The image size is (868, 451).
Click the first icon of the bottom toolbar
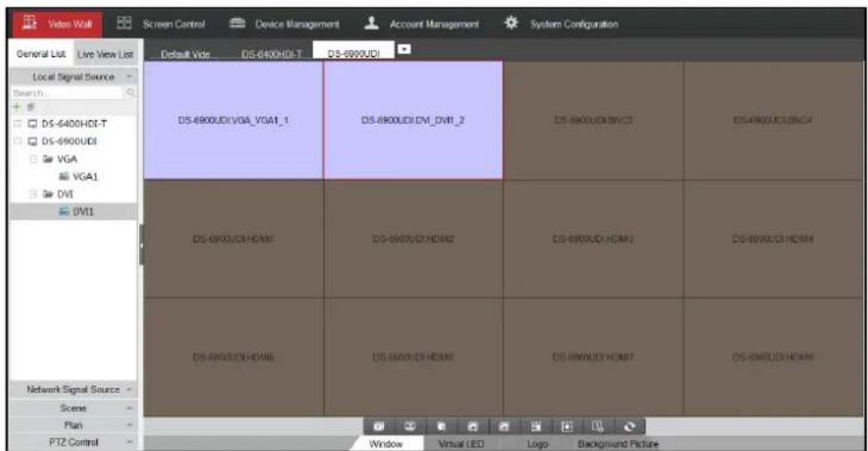pos(379,426)
